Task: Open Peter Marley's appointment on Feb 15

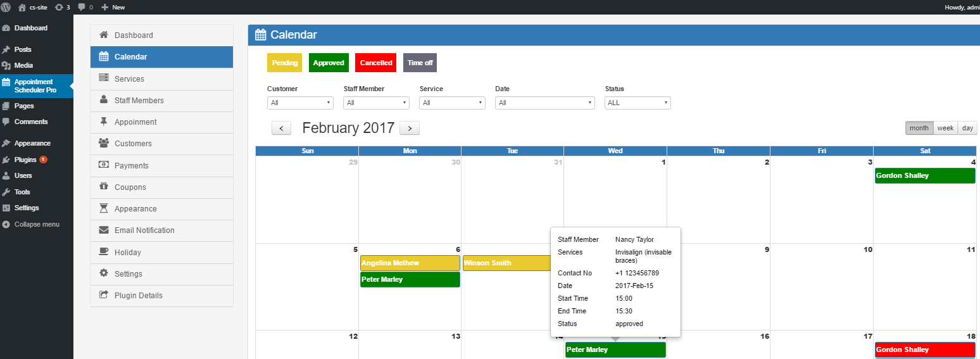Action: pos(615,350)
